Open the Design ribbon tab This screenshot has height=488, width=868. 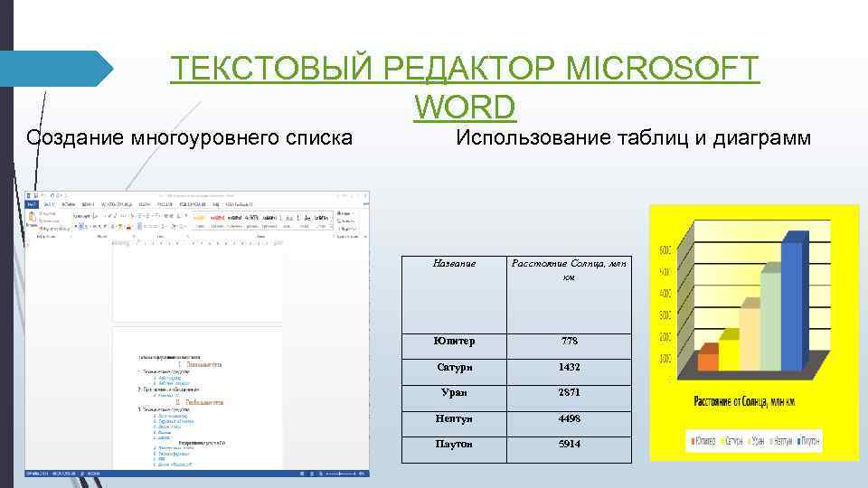[88, 204]
